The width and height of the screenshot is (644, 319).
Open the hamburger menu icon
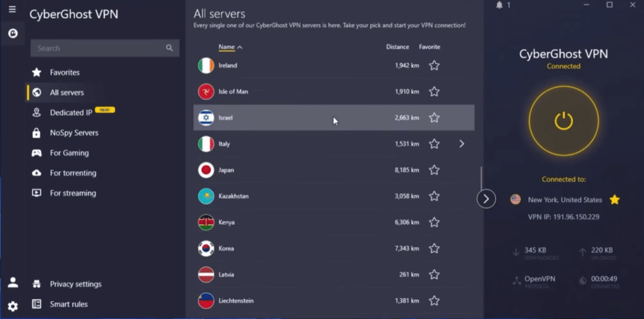pos(13,9)
